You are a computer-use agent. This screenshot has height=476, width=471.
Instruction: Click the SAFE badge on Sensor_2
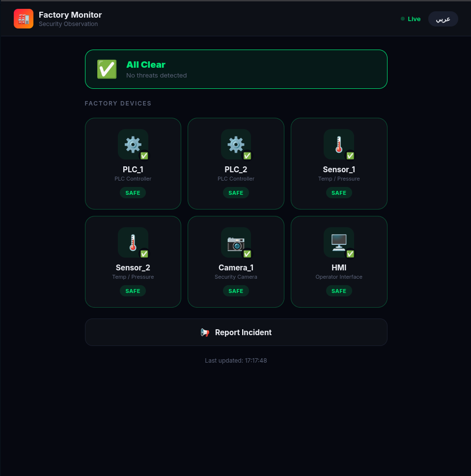[x=133, y=291]
